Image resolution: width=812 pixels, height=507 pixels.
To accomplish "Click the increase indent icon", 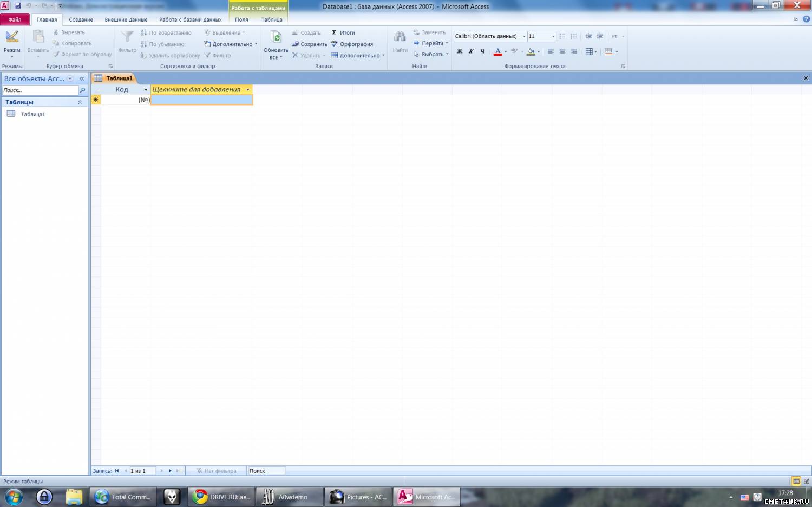I will click(x=600, y=36).
